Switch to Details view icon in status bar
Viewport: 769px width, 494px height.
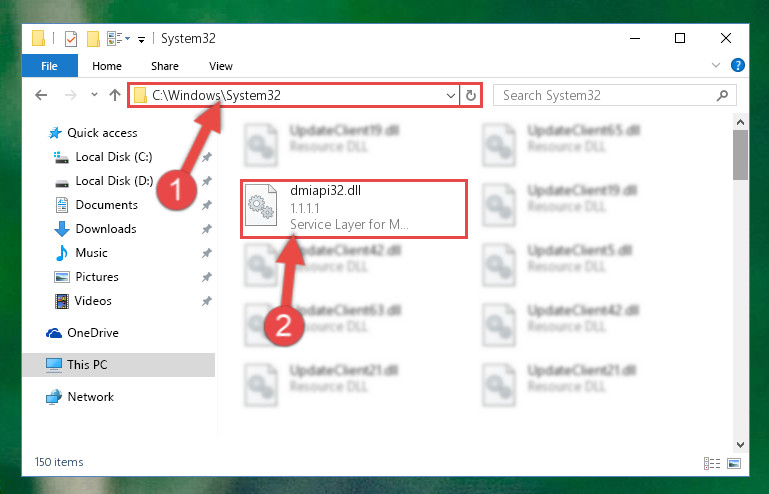click(712, 464)
